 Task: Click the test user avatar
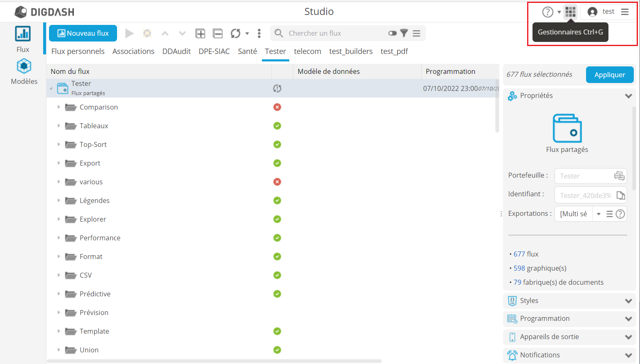593,12
